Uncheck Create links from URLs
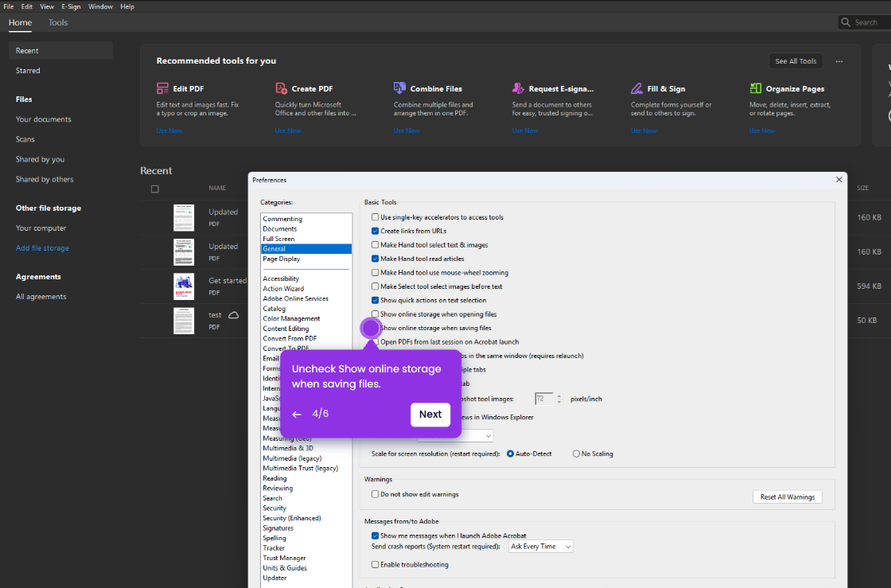 click(375, 231)
